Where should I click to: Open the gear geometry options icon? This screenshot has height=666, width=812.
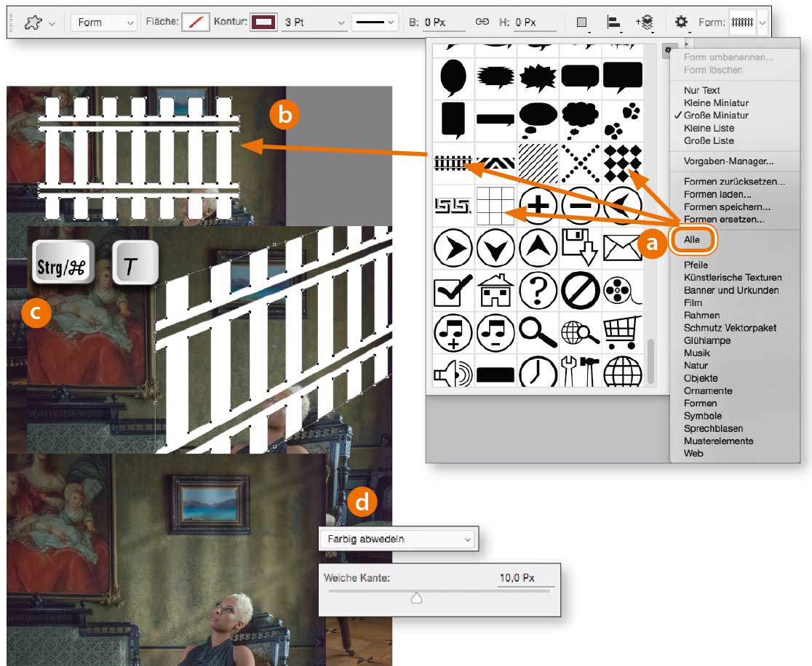click(681, 22)
